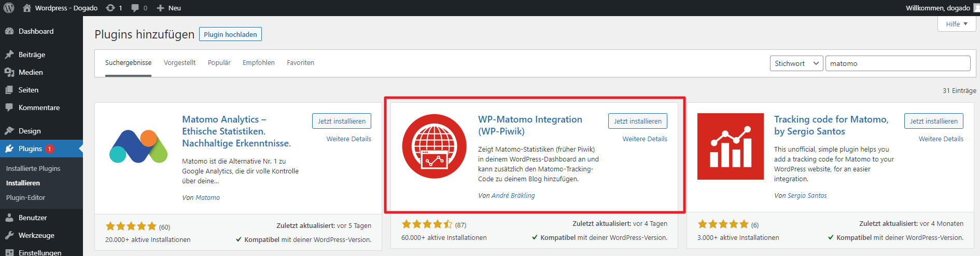Click the 3.000+ aktive Installationen text
Screen dimensions: 980x256
[738, 238]
